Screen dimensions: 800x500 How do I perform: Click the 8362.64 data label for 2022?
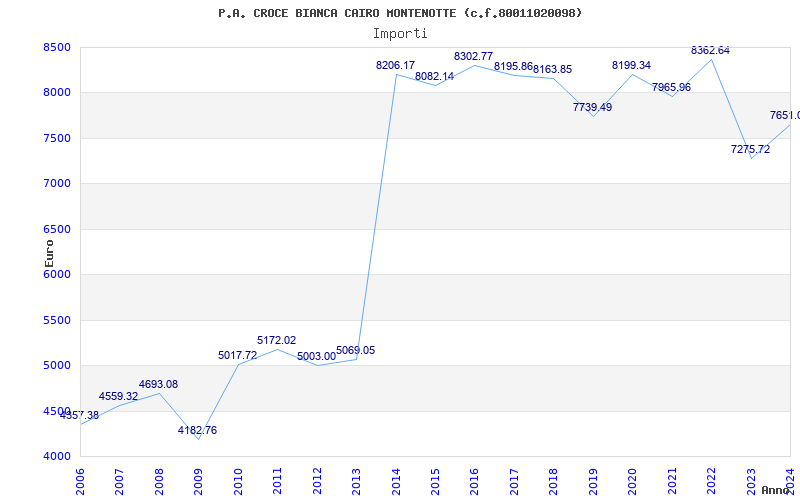pos(710,50)
